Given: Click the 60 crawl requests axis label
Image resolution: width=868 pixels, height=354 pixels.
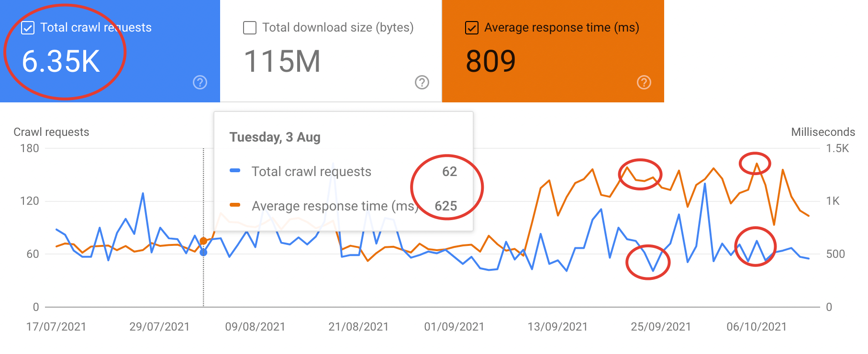Looking at the screenshot, I should (x=33, y=254).
